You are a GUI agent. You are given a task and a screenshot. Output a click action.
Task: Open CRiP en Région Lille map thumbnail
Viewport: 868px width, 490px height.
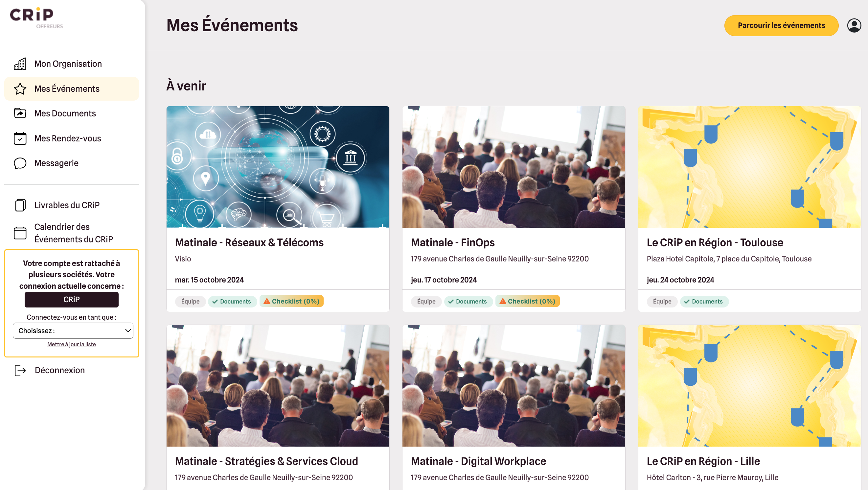pyautogui.click(x=749, y=386)
